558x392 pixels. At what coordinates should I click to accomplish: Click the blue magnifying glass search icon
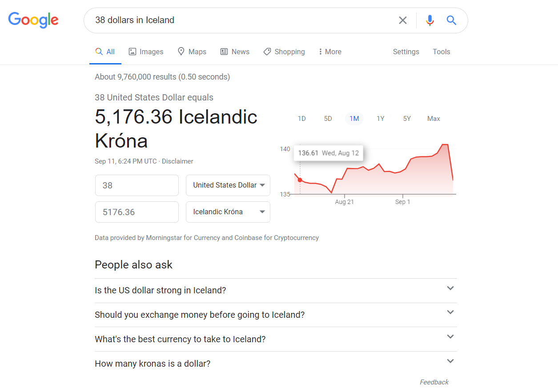[451, 20]
